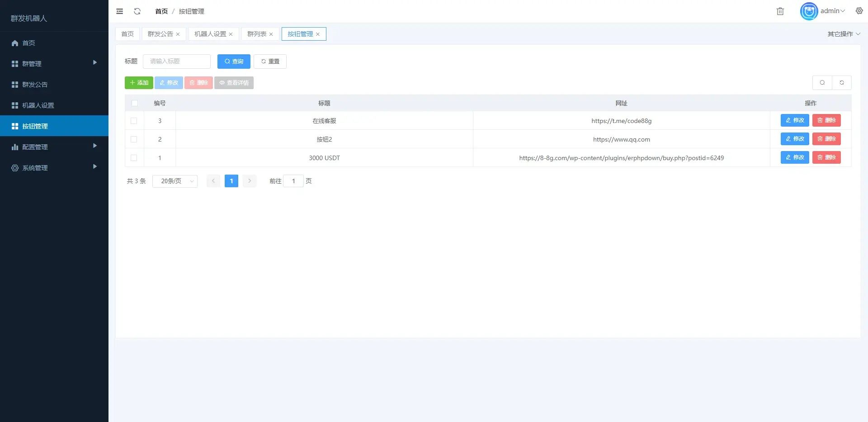Viewport: 868px width, 422px height.
Task: Check the select-all checkbox in table header
Action: (135, 103)
